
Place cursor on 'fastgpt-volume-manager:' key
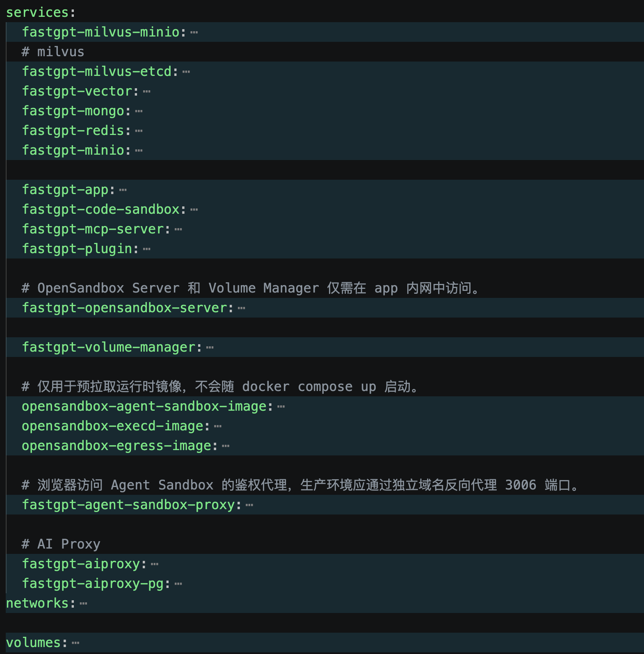click(112, 348)
